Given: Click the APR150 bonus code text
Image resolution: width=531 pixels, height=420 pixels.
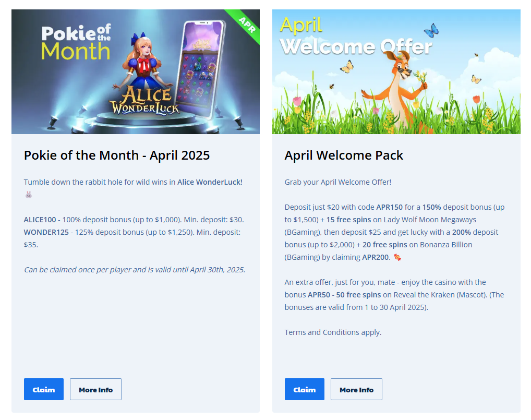Looking at the screenshot, I should tap(390, 207).
